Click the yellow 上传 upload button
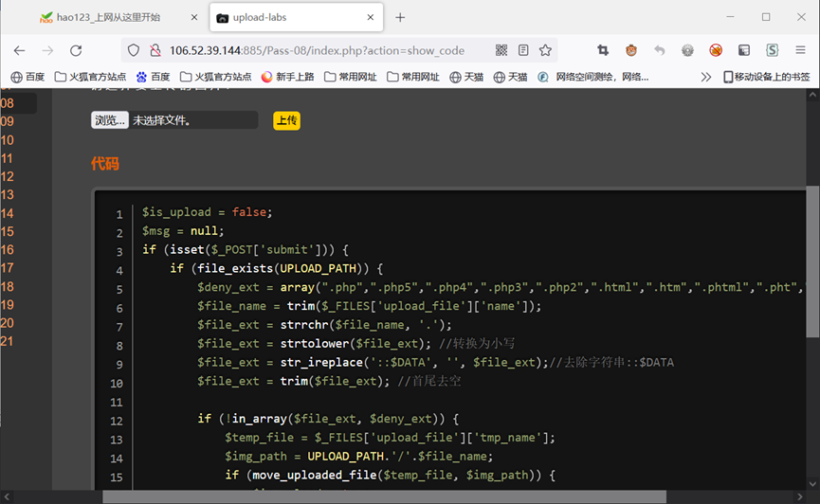The width and height of the screenshot is (820, 504). click(x=286, y=120)
